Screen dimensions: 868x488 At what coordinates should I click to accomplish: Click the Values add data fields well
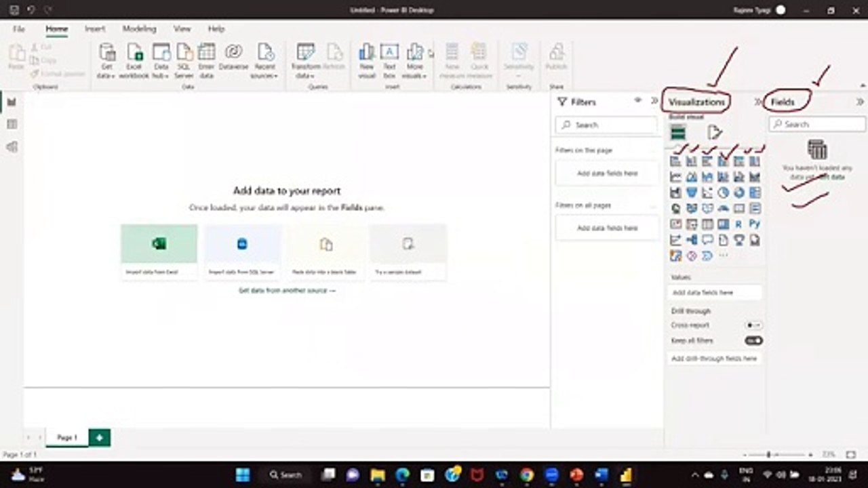click(x=715, y=293)
